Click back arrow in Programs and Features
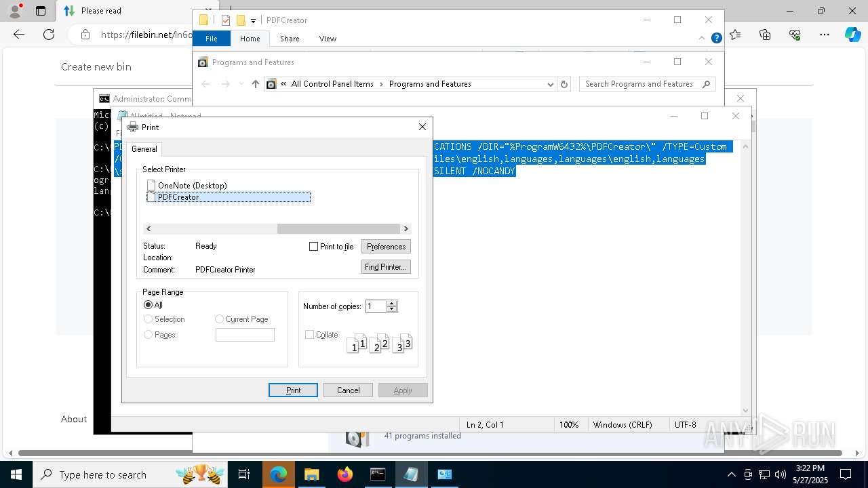This screenshot has width=868, height=488. (206, 84)
